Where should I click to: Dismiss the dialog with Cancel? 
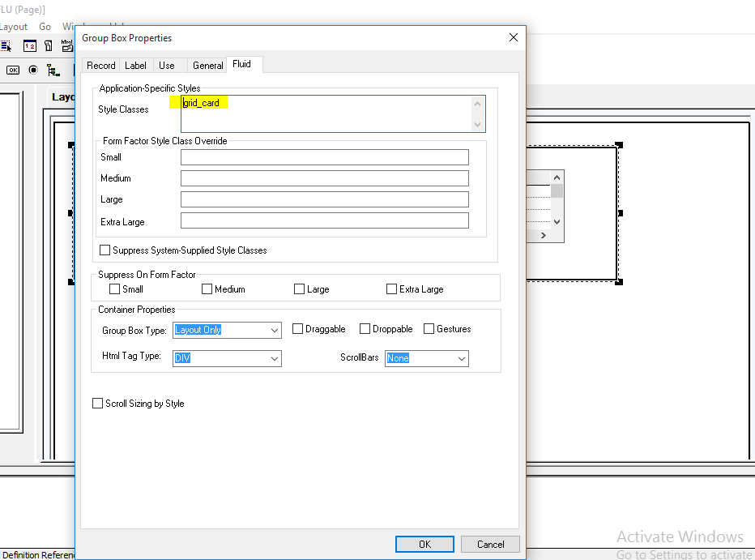(490, 544)
